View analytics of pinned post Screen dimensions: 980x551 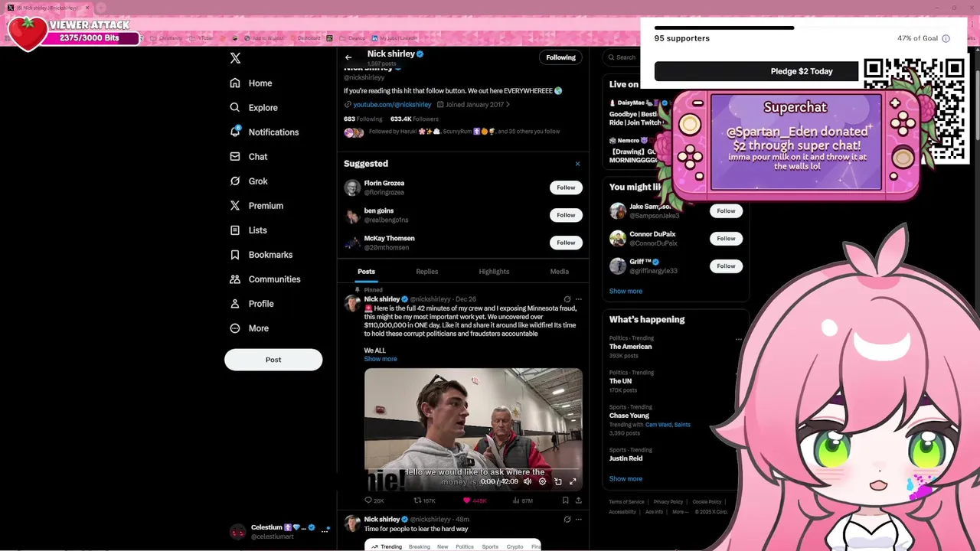pos(517,500)
